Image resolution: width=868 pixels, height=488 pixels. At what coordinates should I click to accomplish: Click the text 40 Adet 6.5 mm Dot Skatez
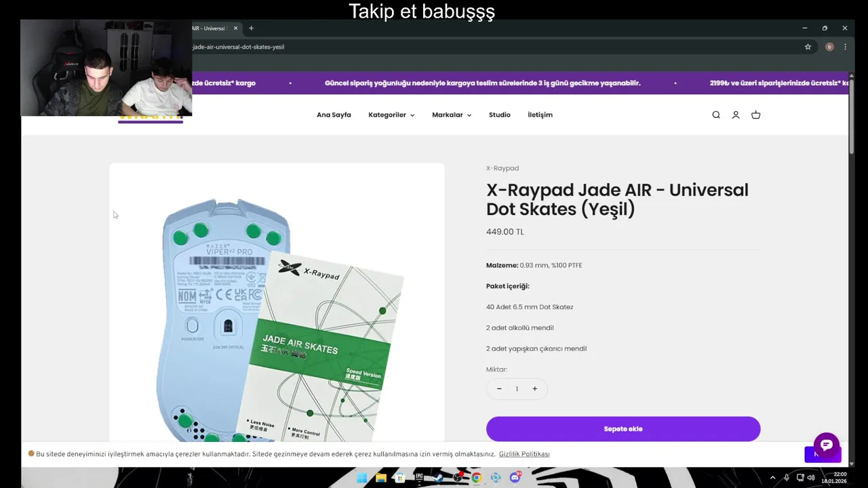coord(530,307)
